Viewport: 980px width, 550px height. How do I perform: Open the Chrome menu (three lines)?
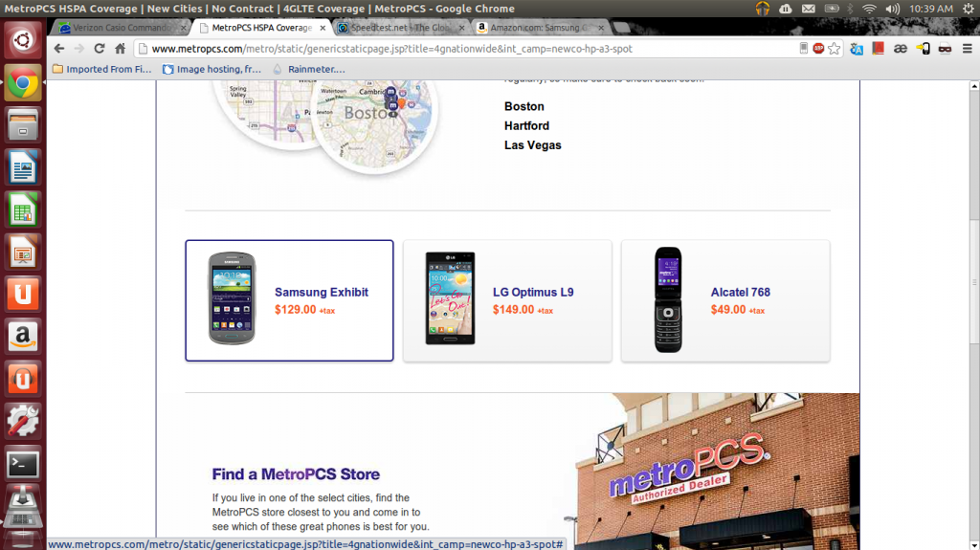(x=966, y=49)
